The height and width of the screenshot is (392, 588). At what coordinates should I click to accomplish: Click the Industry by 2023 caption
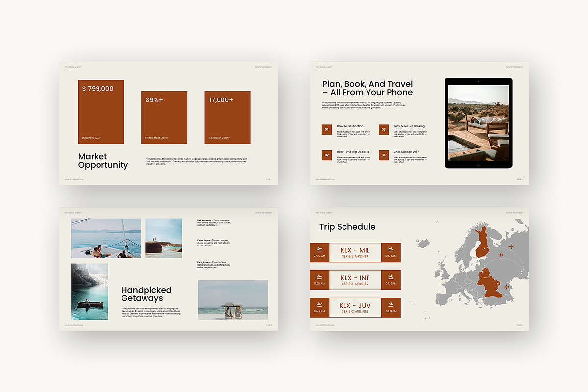click(91, 138)
